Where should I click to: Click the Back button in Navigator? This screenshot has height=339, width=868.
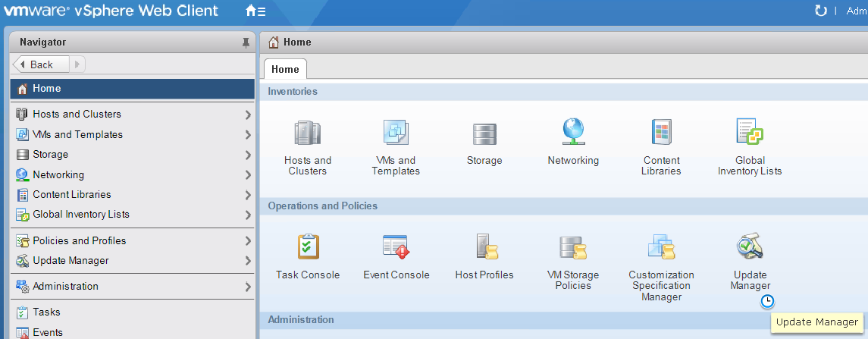tap(41, 64)
